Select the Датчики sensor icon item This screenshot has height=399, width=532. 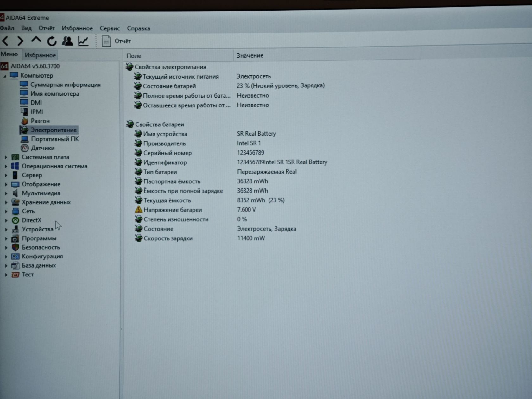(x=25, y=148)
